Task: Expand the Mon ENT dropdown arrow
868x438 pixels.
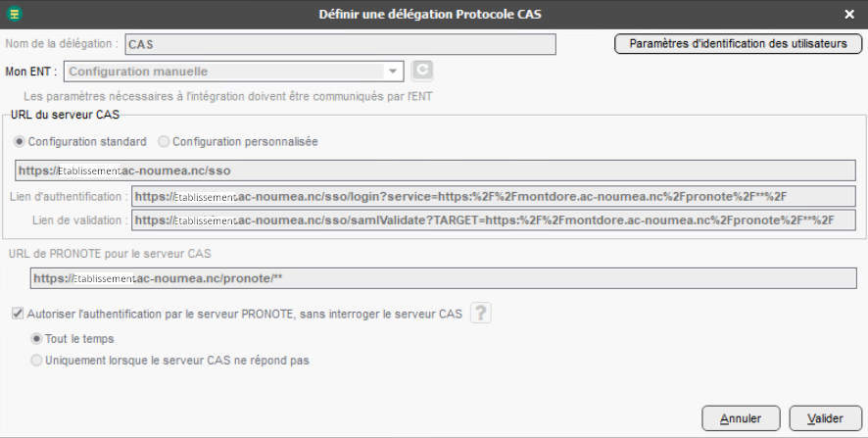Action: tap(393, 71)
